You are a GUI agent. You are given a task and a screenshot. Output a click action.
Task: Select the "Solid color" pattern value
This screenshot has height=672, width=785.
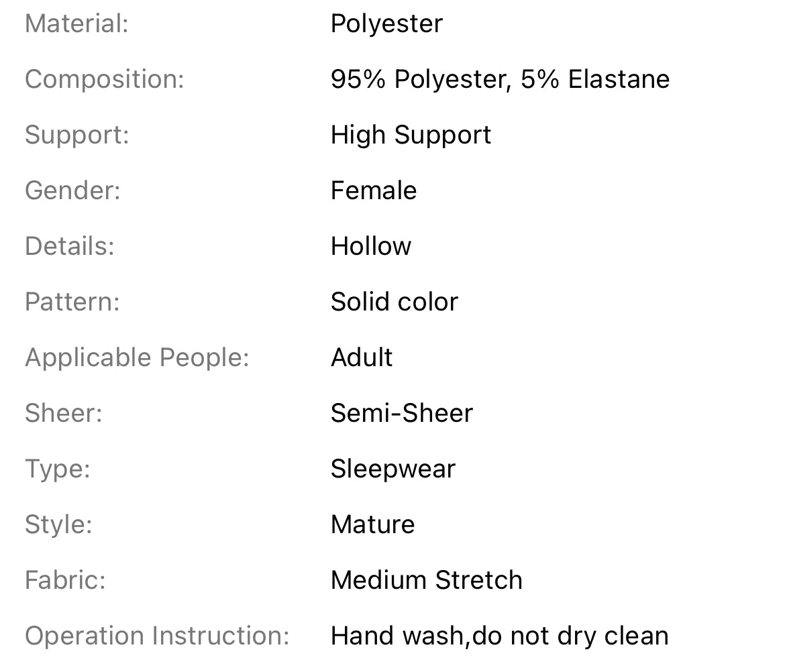click(395, 302)
